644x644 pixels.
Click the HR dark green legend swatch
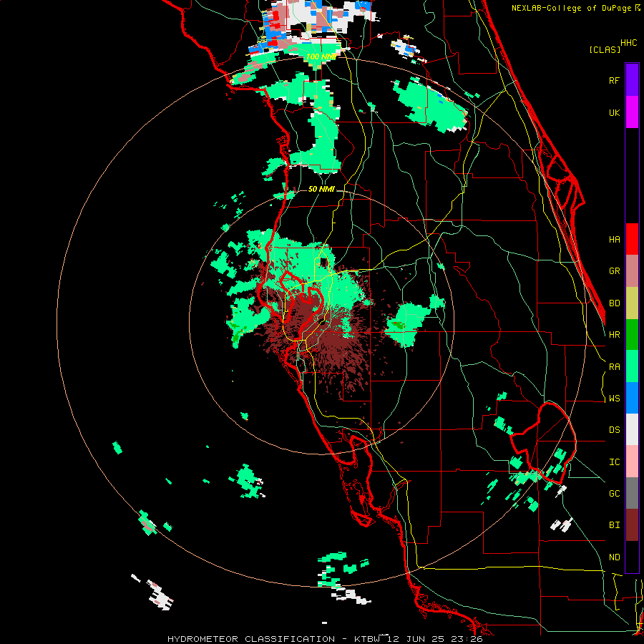pyautogui.click(x=632, y=335)
